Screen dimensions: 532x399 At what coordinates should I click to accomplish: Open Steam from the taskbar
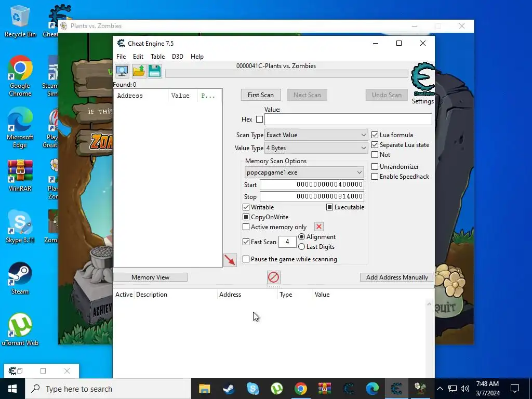pyautogui.click(x=229, y=389)
